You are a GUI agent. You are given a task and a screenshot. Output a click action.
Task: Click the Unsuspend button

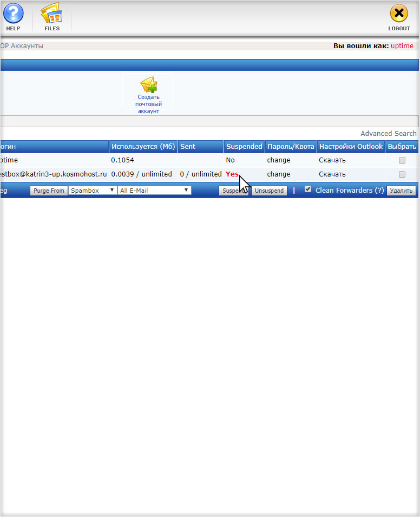point(269,191)
